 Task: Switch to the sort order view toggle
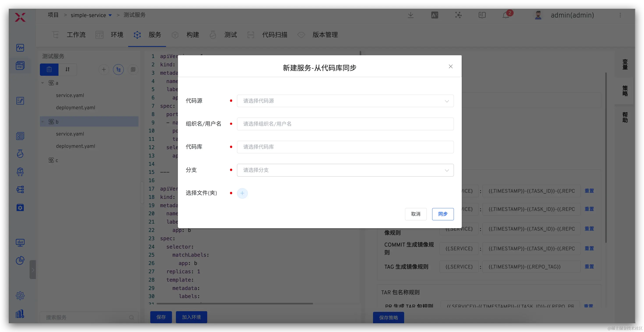point(67,69)
